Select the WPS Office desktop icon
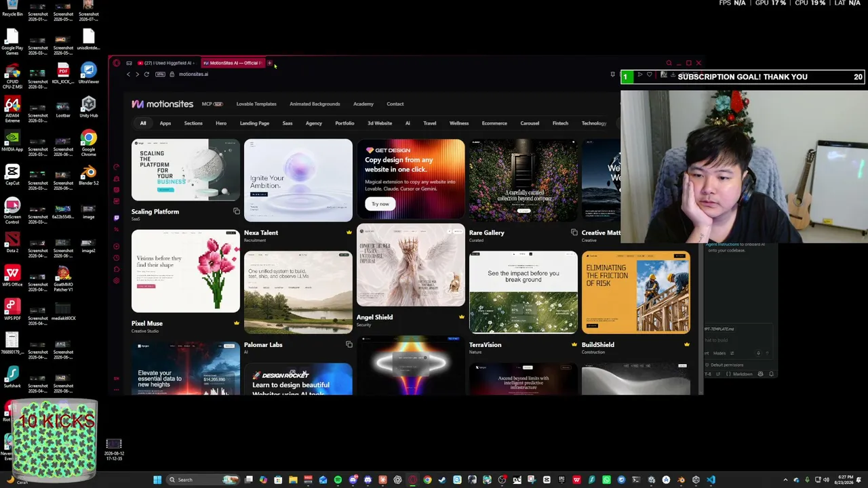 click(x=12, y=277)
